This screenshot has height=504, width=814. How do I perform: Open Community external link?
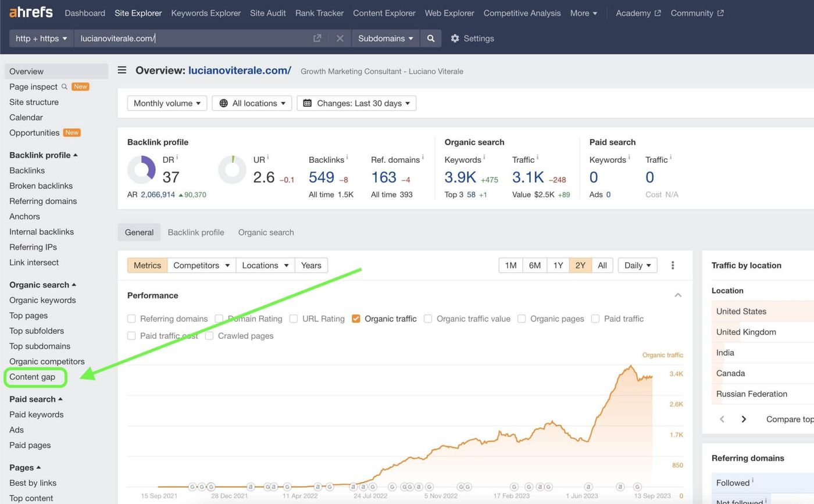point(697,13)
